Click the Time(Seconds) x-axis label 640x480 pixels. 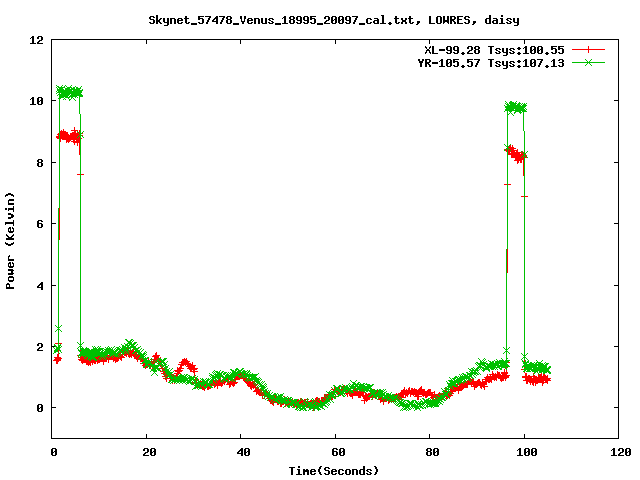click(x=334, y=471)
